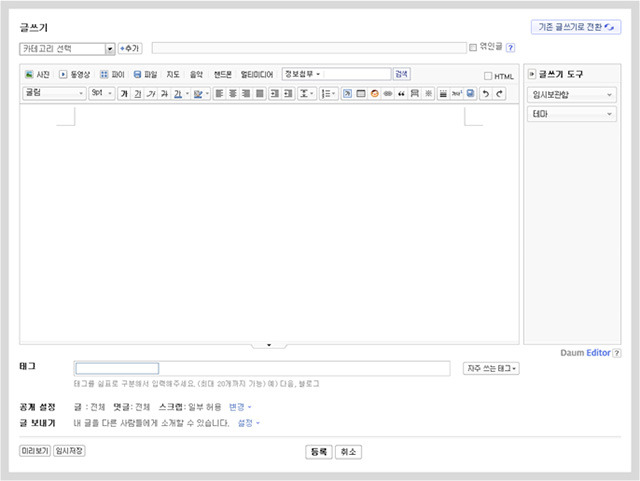The width and height of the screenshot is (640, 481).
Task: Open the font family dropdown
Action: click(54, 94)
